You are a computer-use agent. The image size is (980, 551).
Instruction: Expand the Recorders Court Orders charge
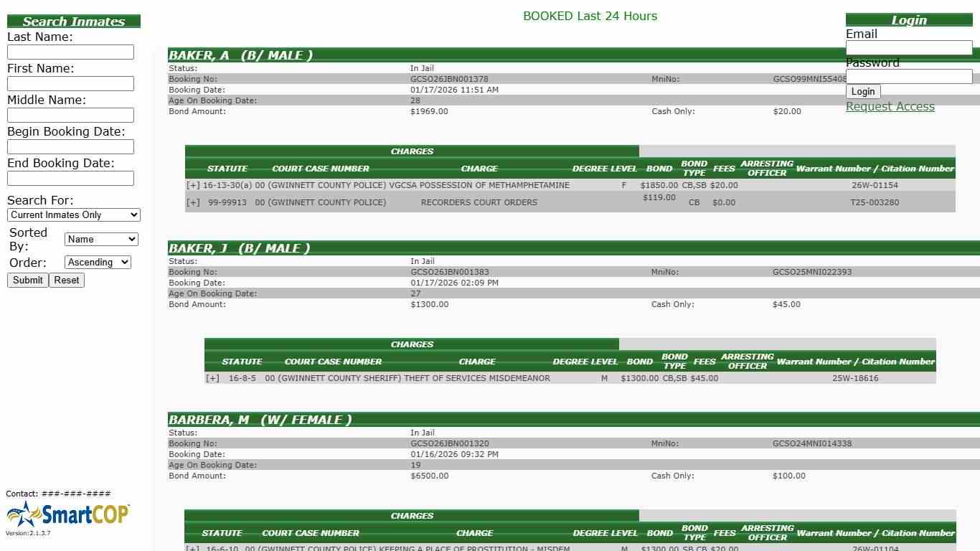(193, 202)
